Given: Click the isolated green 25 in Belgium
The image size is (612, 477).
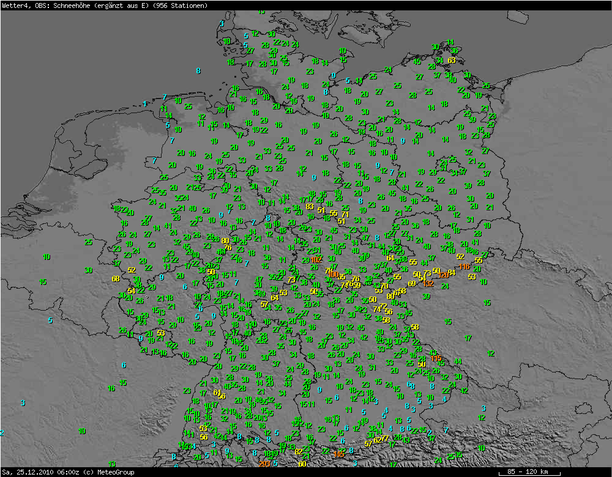Looking at the screenshot, I should click(x=88, y=242).
